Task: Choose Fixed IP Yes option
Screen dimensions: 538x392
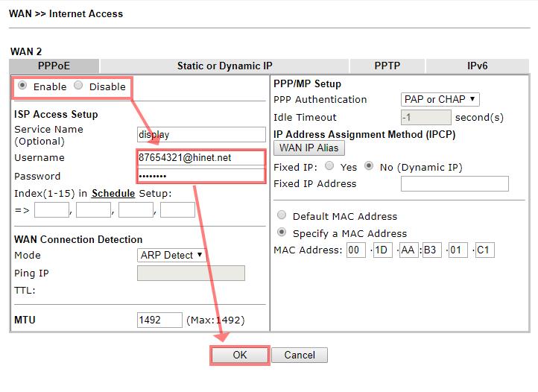Action: [330, 167]
